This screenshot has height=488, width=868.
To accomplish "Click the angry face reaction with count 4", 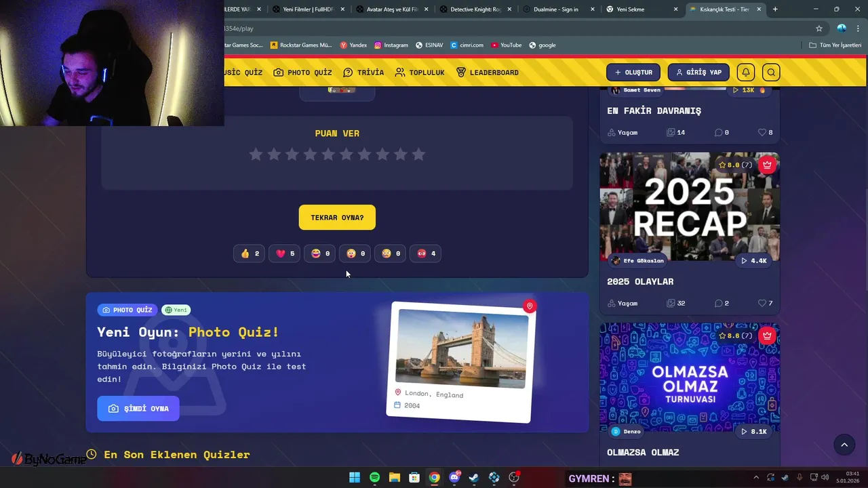I will [426, 253].
